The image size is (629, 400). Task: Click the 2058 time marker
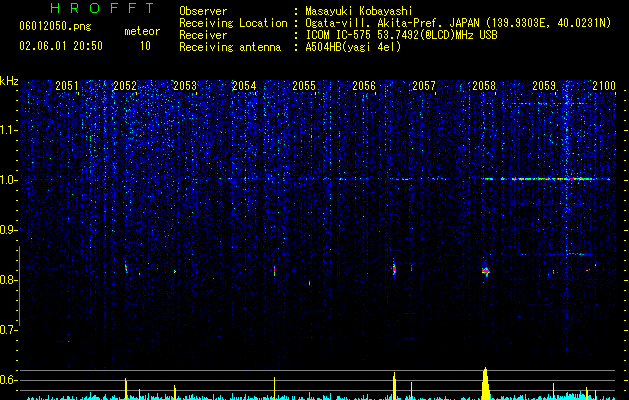tap(484, 86)
